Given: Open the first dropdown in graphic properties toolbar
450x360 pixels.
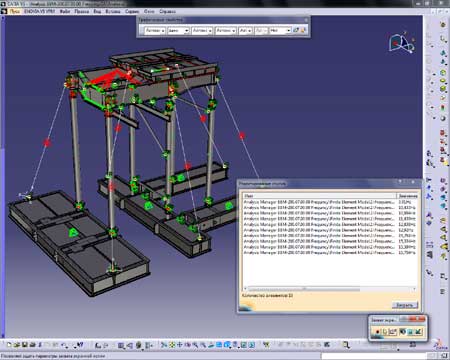Looking at the screenshot, I should point(154,30).
